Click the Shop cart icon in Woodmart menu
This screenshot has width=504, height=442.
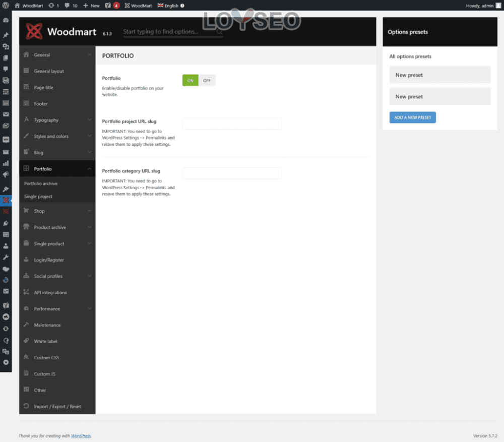pos(26,211)
